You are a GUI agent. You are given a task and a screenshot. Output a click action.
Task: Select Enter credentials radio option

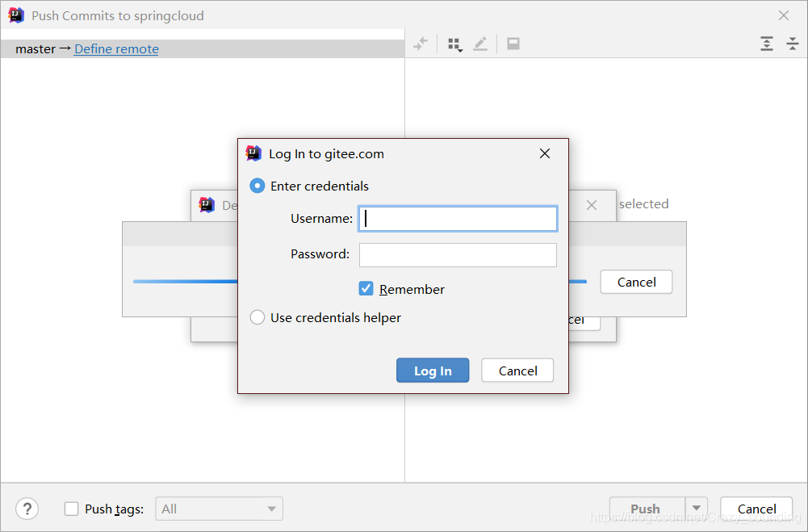[257, 186]
